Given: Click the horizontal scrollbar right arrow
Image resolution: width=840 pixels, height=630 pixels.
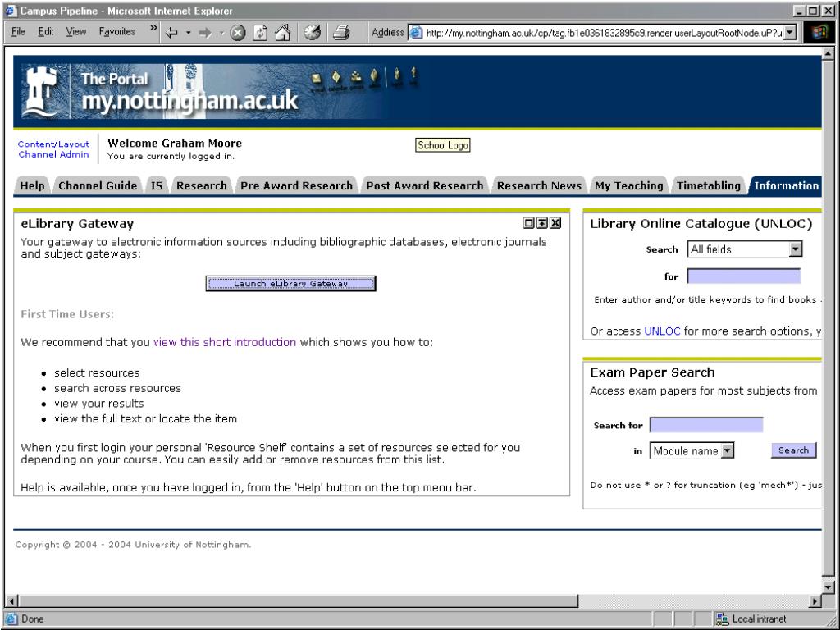Looking at the screenshot, I should pyautogui.click(x=815, y=601).
